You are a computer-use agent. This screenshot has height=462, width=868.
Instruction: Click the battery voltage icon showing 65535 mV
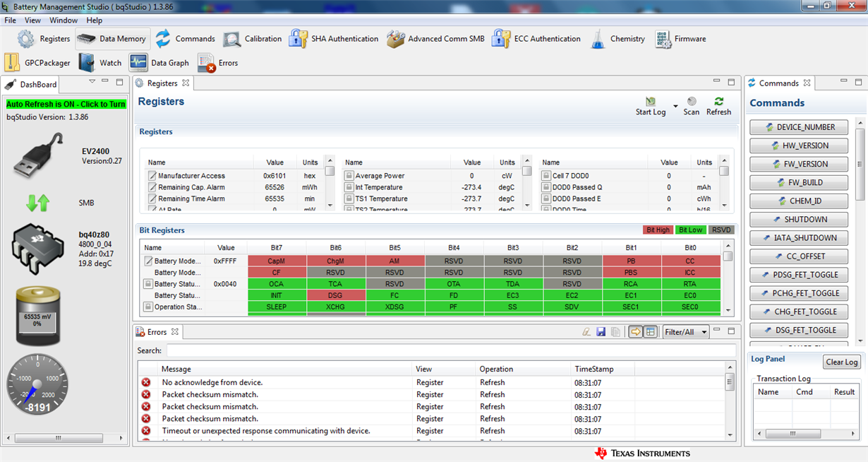click(x=38, y=316)
